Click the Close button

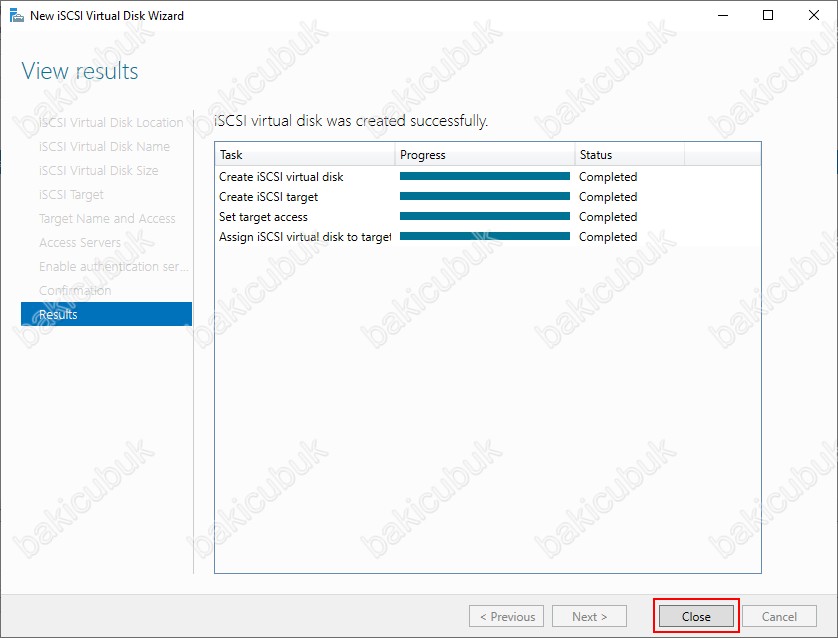click(696, 616)
